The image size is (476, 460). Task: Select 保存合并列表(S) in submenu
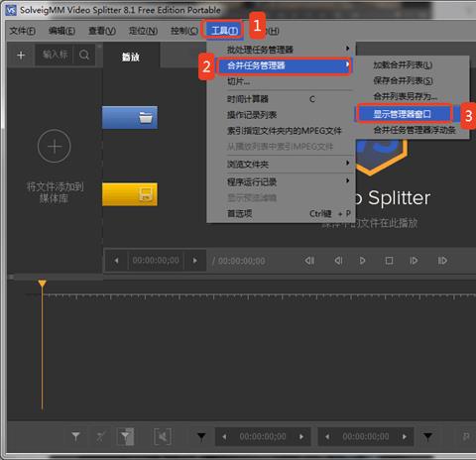(x=412, y=80)
